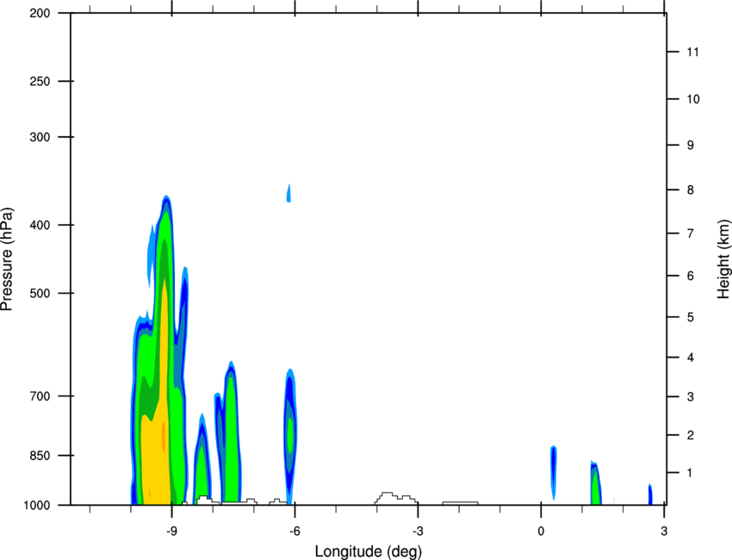Click the blue sliver just right of longitude 0
The width and height of the screenshot is (732, 560).
(x=553, y=472)
